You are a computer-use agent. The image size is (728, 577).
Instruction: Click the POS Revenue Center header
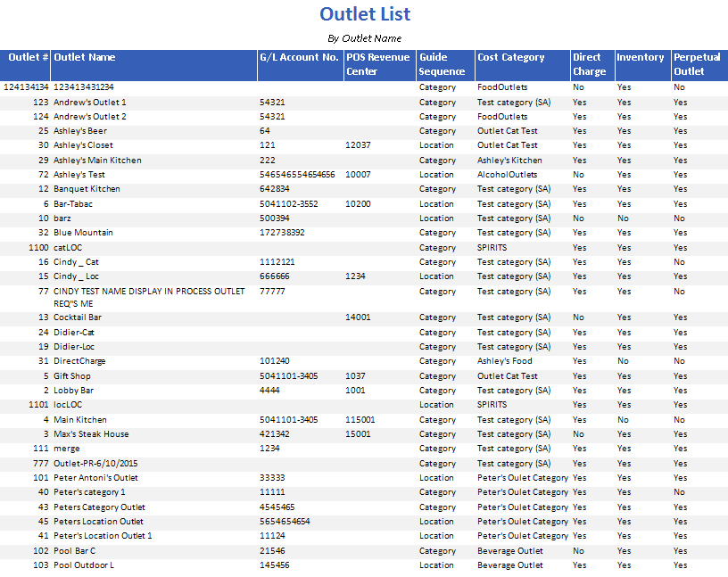coord(378,64)
